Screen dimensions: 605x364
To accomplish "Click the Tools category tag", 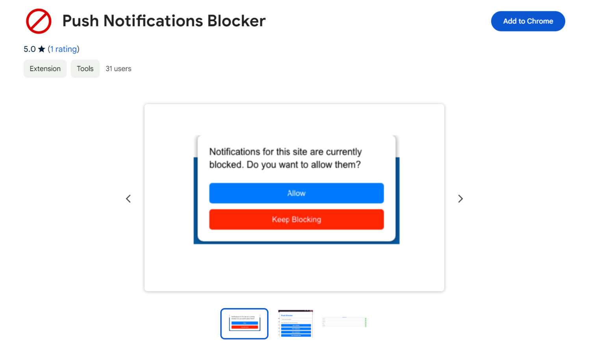I will click(x=85, y=68).
